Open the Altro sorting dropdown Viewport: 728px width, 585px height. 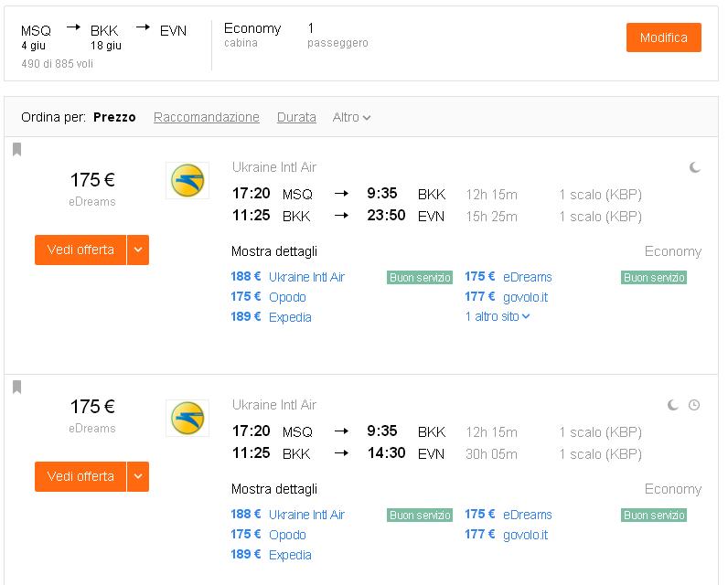(351, 117)
